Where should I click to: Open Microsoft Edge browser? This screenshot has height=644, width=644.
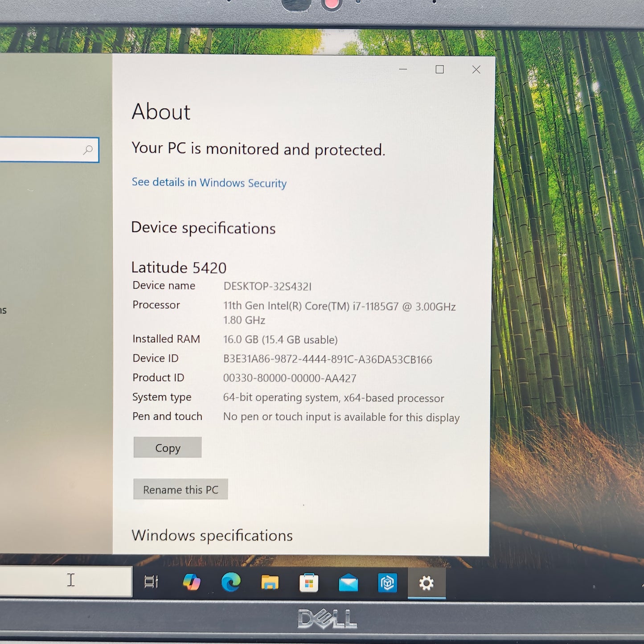[x=231, y=582]
